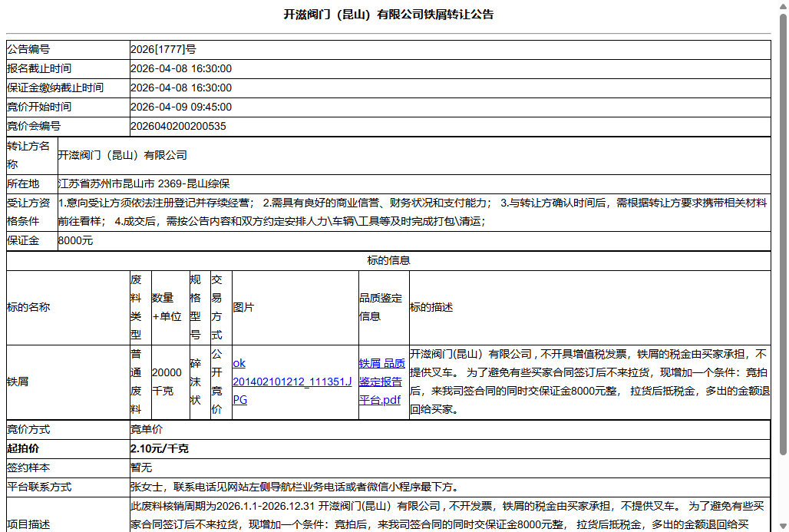Click the 图片 column header

coord(243,307)
